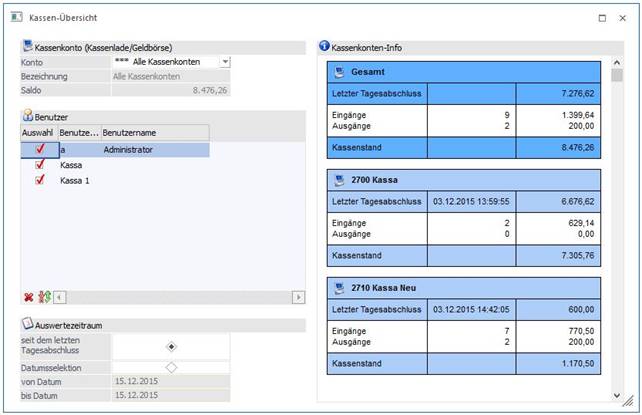
Task: Click the red X deselect-all users icon
Action: (28, 297)
